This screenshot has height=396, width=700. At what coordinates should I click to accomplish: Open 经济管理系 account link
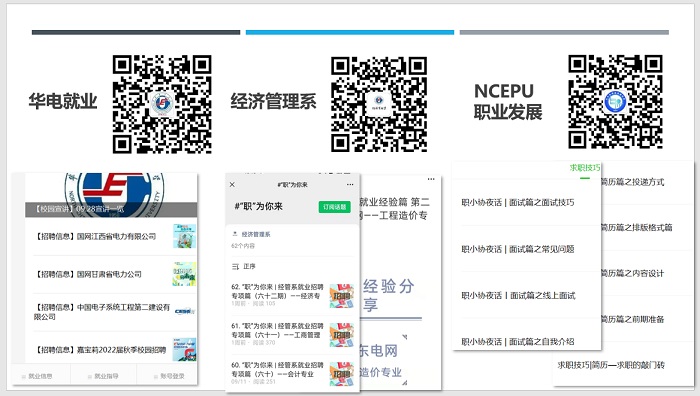[256, 234]
